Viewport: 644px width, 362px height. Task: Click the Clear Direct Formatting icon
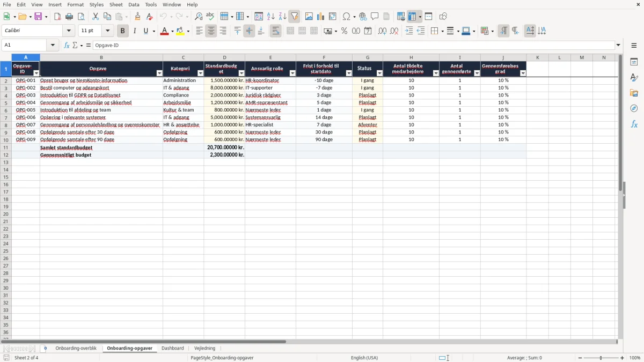(x=149, y=17)
